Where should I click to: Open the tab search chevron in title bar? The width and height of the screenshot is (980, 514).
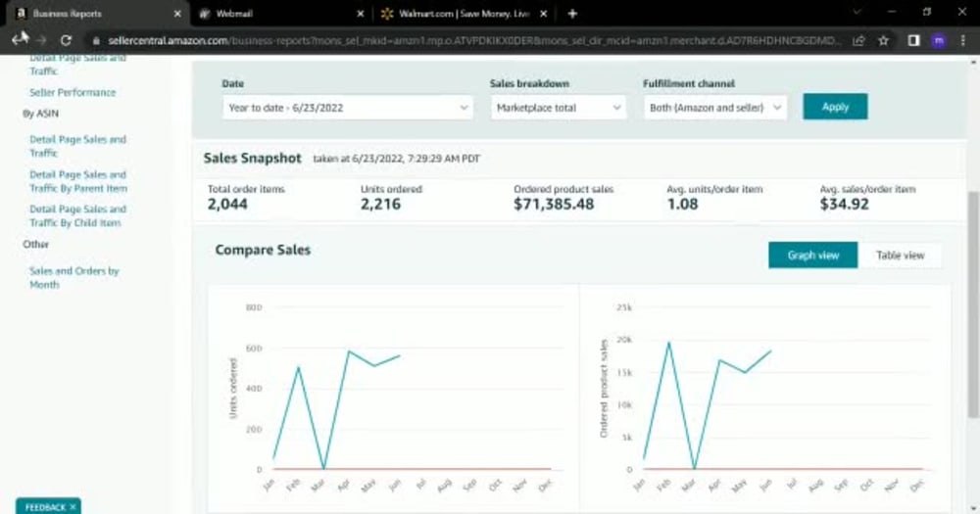pyautogui.click(x=857, y=12)
